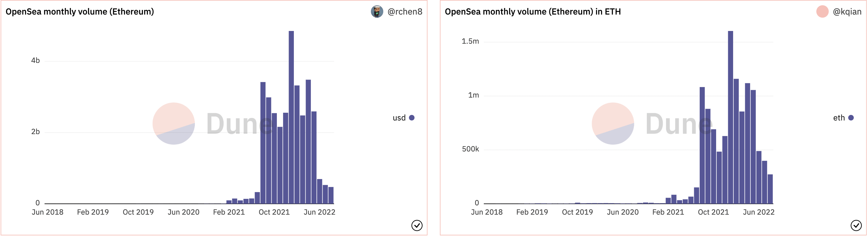Click the "0" y-axis label on ETH chart
The image size is (868, 236).
click(x=477, y=203)
